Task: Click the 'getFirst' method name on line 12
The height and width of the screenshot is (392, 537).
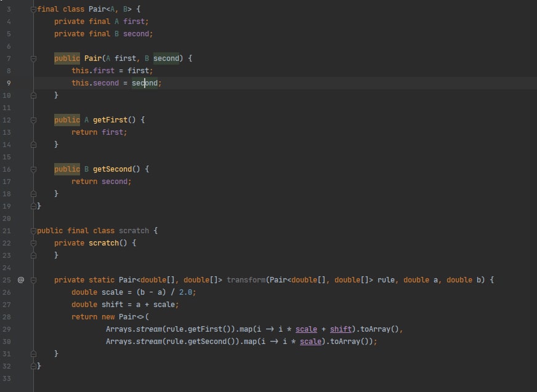Action: (110, 120)
